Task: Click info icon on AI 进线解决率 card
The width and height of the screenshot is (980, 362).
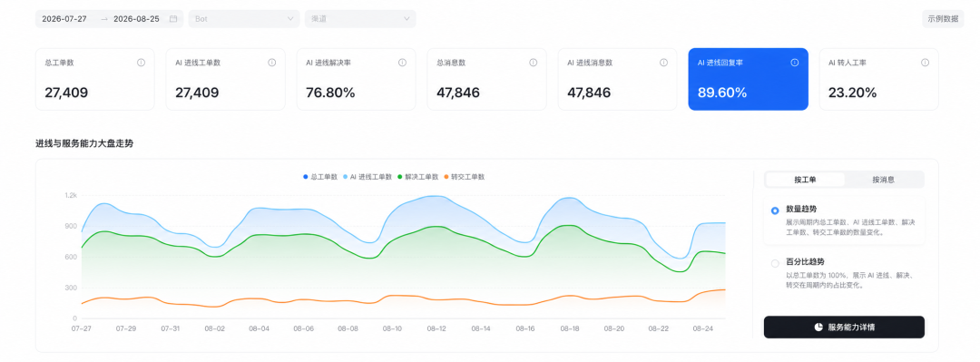Action: point(403,63)
